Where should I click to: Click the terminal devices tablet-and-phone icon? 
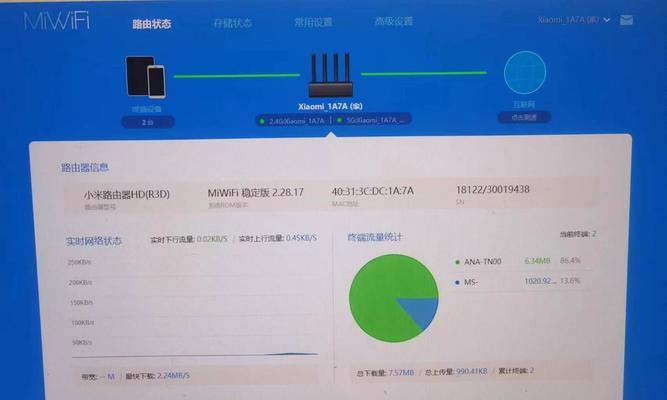coord(145,77)
